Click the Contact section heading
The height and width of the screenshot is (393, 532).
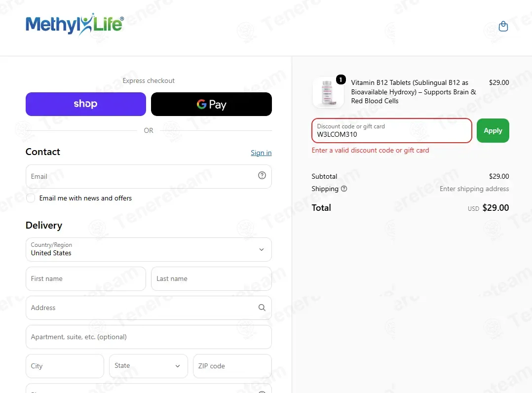(x=43, y=152)
